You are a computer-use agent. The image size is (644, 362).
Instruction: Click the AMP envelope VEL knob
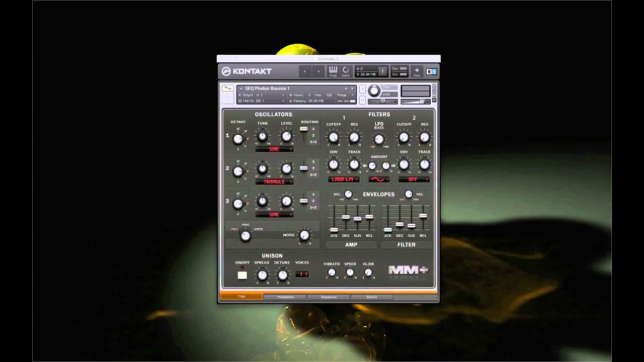[x=348, y=194]
